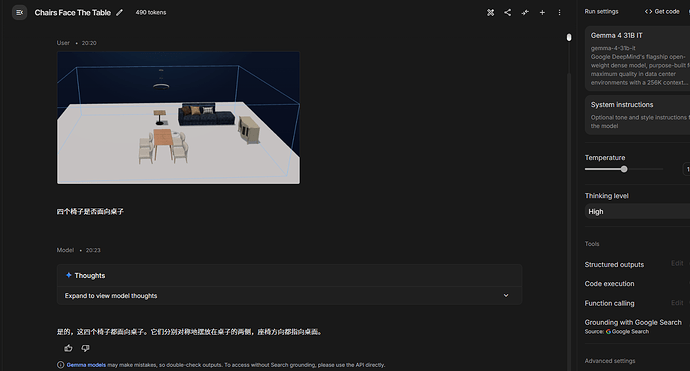
Task: Expand the Advanced settings section
Action: [609, 361]
